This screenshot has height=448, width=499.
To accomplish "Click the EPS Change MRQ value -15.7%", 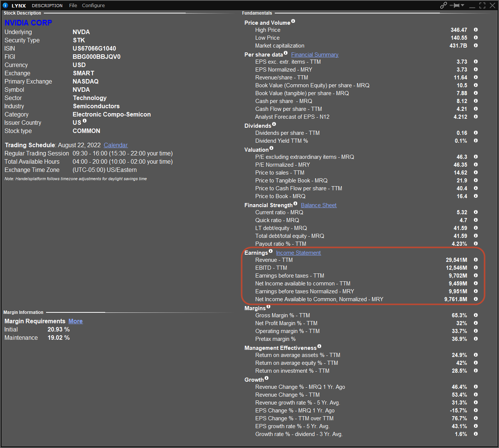I will [x=459, y=411].
